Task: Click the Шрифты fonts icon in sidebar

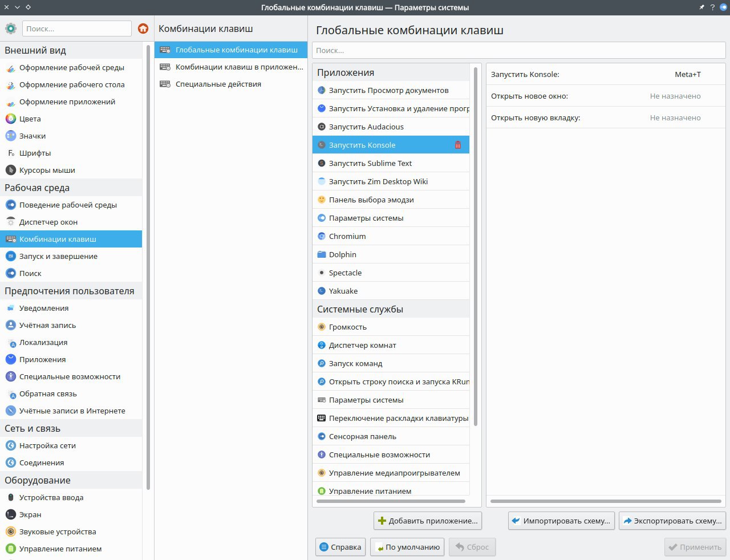Action: pyautogui.click(x=11, y=153)
